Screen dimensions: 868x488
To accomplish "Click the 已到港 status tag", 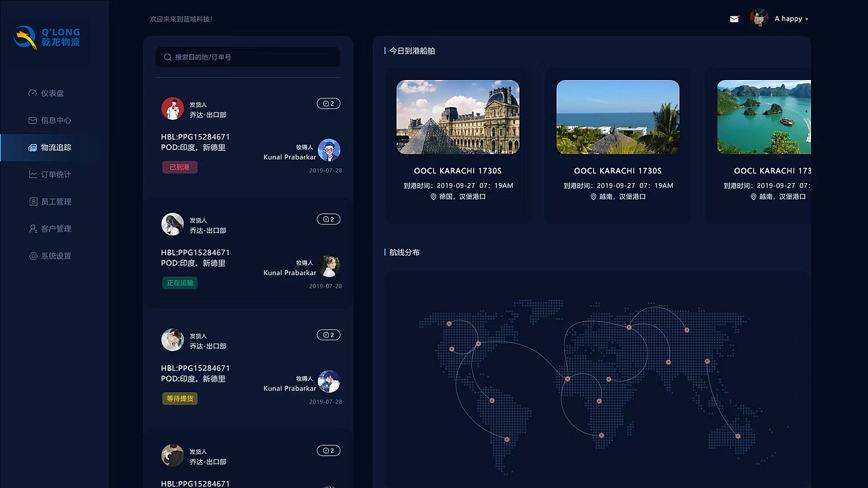I will 180,167.
